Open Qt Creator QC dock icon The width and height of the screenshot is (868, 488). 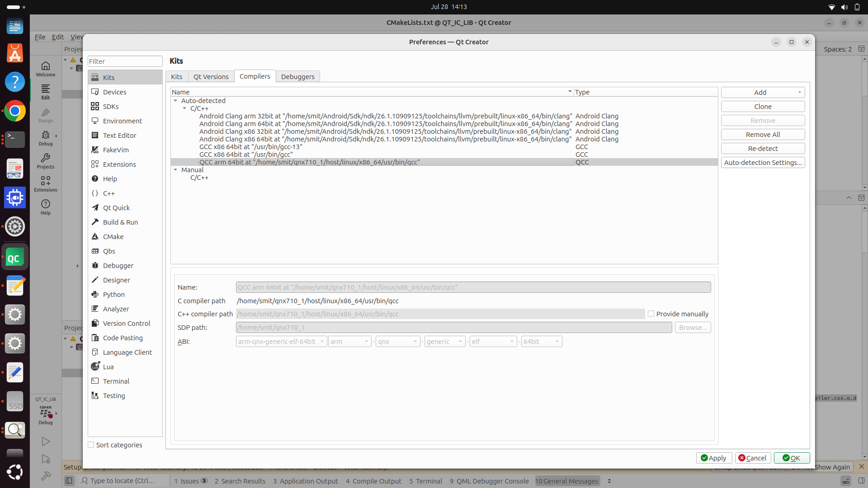tap(15, 258)
